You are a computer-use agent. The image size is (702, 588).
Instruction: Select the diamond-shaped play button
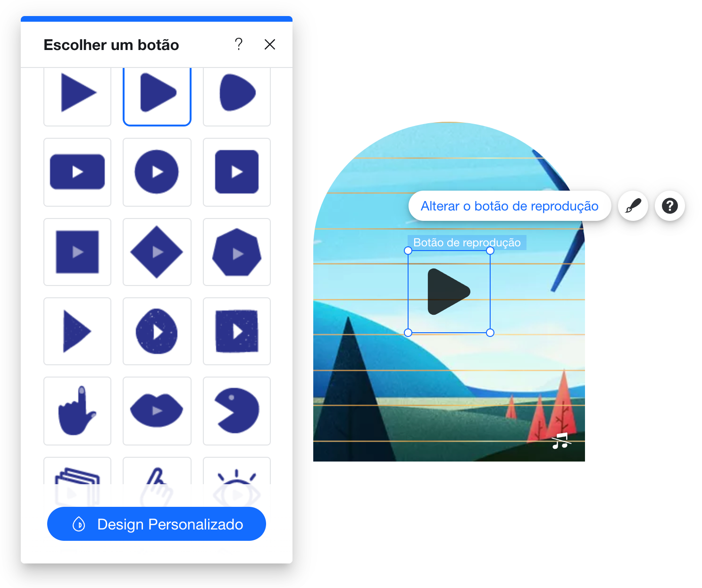point(157,252)
